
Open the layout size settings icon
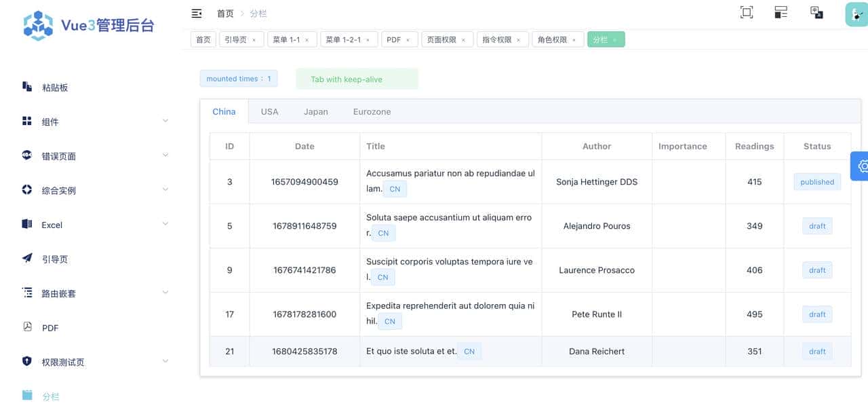[x=781, y=12]
